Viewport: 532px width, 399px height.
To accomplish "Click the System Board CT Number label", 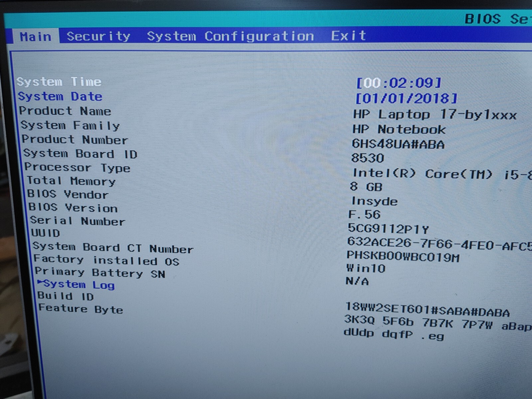I will click(x=113, y=248).
